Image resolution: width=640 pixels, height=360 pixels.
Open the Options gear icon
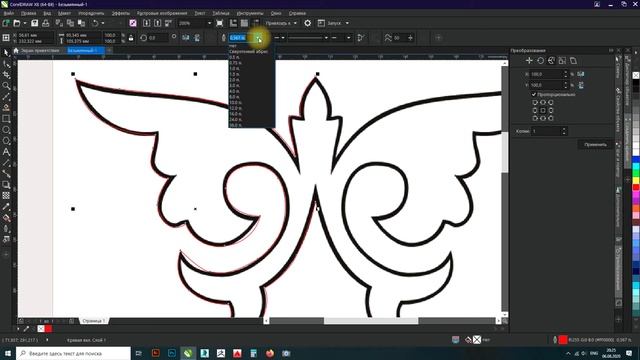click(307, 23)
